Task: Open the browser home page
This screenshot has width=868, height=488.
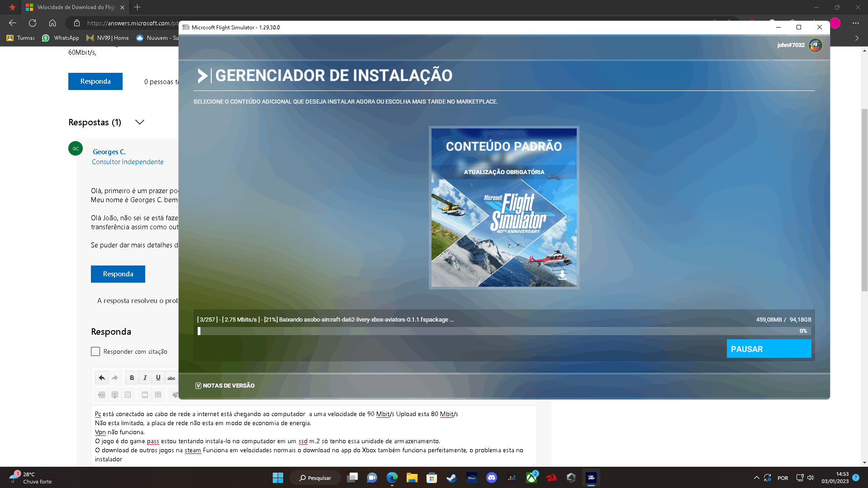Action: coord(52,23)
